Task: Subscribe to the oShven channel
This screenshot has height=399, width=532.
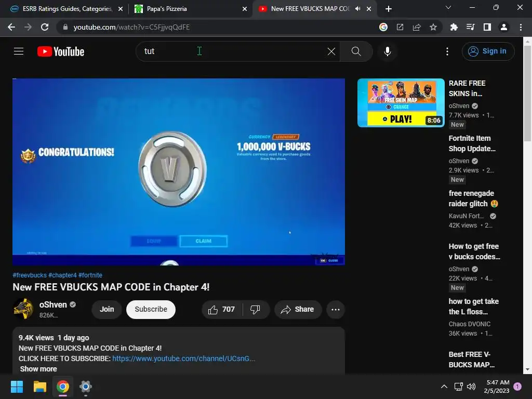Action: (151, 310)
